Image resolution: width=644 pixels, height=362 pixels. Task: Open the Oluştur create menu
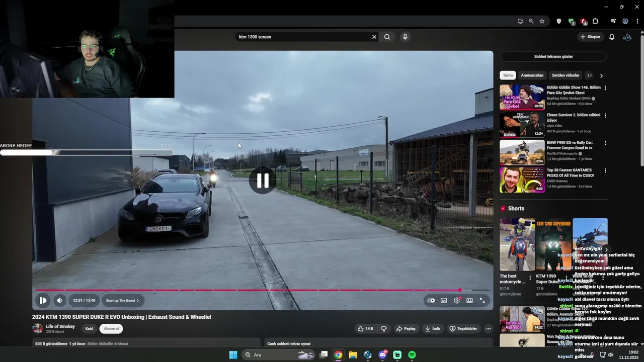[x=590, y=37]
